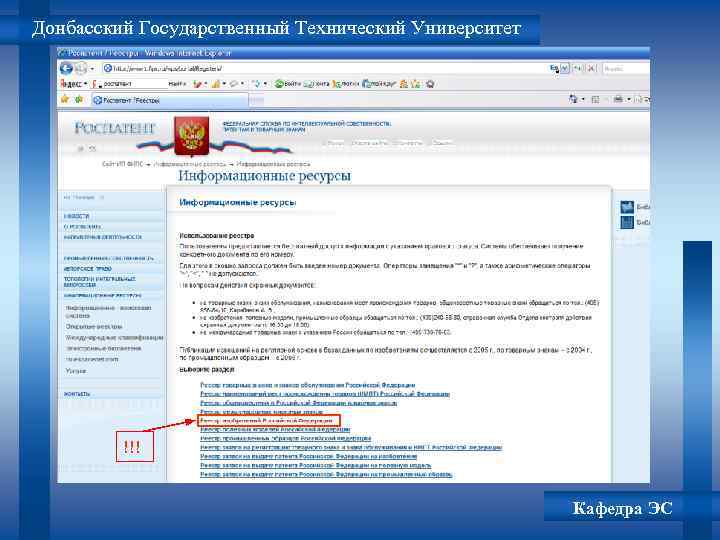Select Информационные ресурсы in sidebar
Viewport: 720px width, 540px height.
pos(102,296)
